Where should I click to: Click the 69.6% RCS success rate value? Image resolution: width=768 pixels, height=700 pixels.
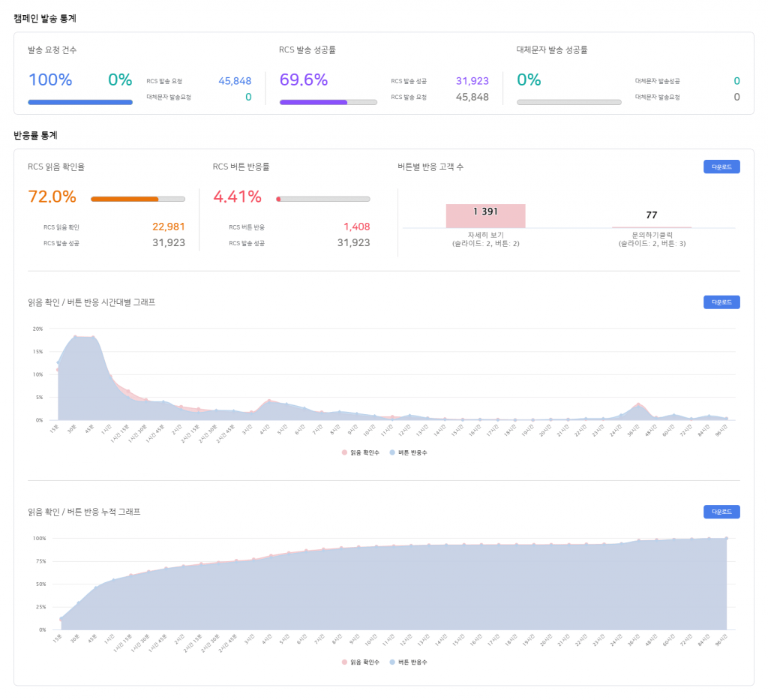[304, 80]
